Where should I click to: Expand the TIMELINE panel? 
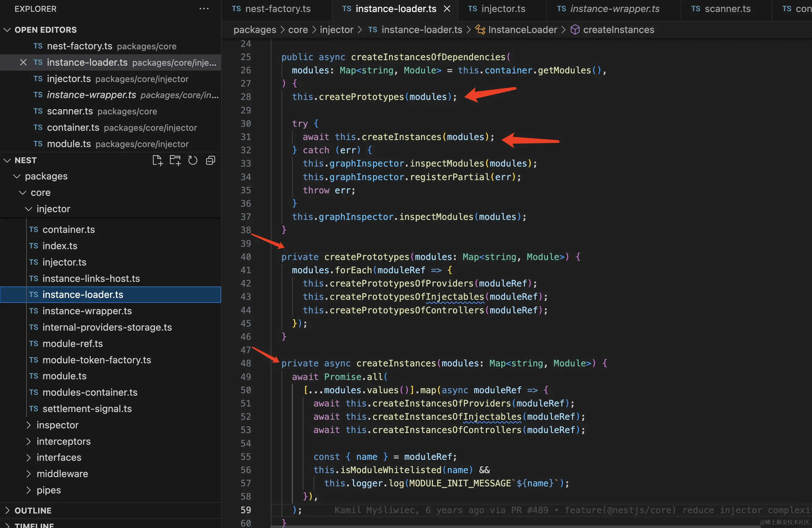click(x=7, y=525)
